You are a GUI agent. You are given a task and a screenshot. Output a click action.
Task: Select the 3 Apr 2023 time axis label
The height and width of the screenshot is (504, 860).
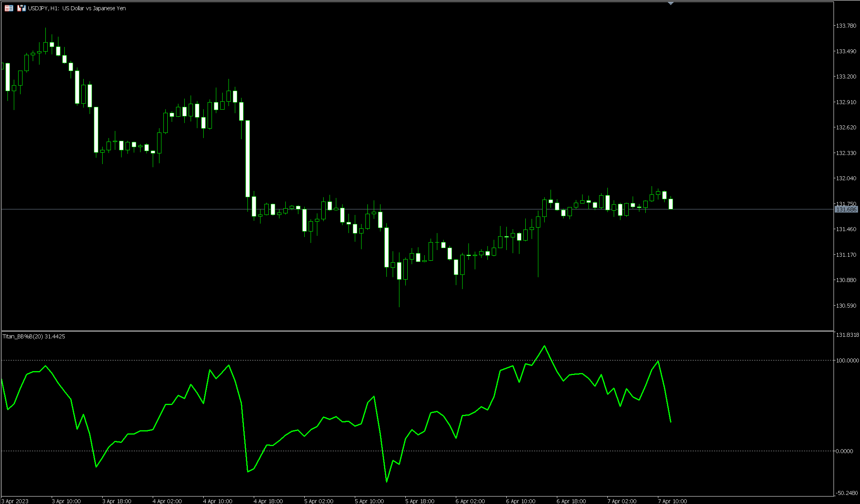(15, 501)
